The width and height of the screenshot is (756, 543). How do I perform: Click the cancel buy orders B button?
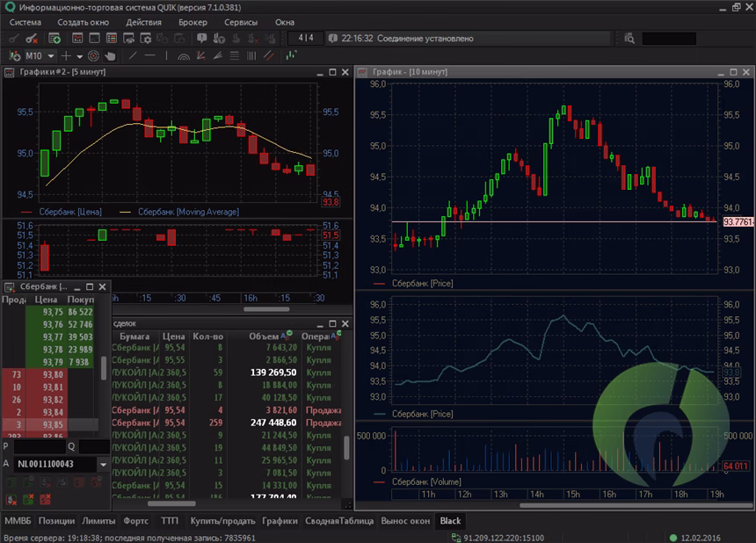pyautogui.click(x=28, y=500)
